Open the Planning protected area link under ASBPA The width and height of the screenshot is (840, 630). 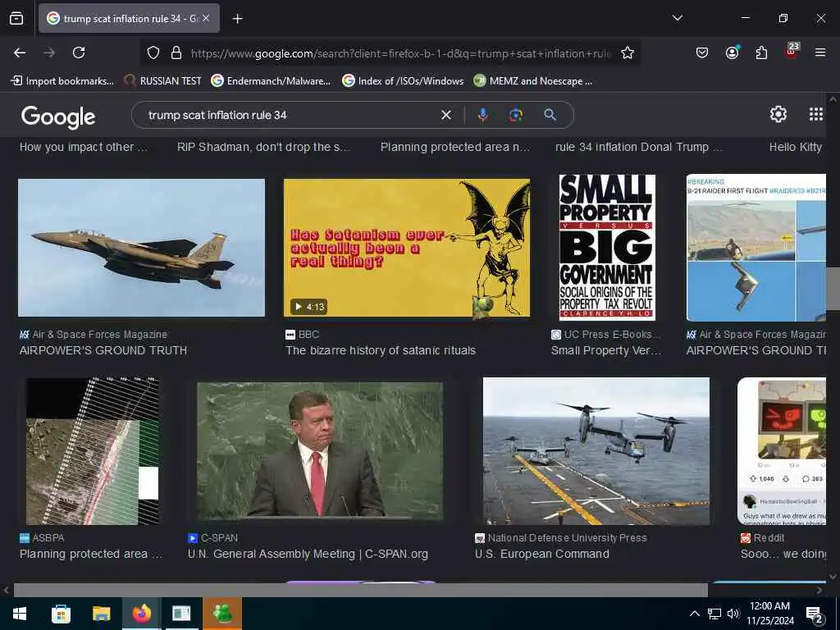tap(91, 554)
